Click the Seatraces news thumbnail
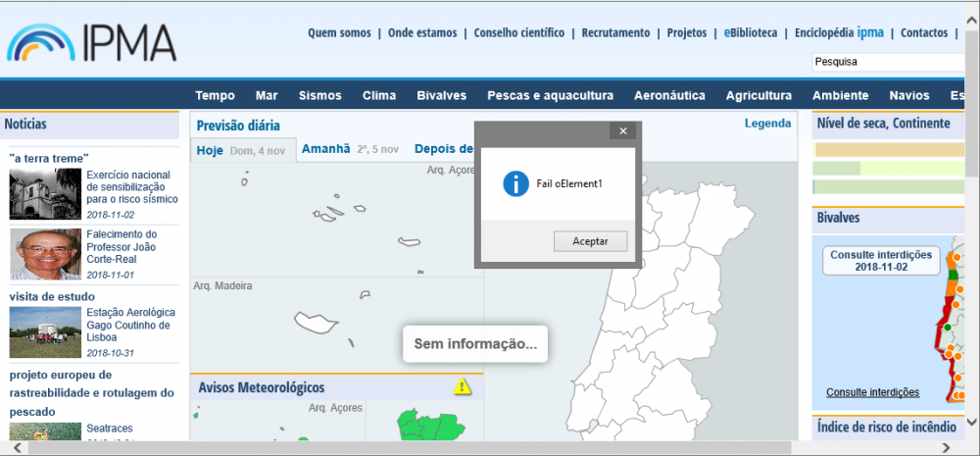 point(45,431)
